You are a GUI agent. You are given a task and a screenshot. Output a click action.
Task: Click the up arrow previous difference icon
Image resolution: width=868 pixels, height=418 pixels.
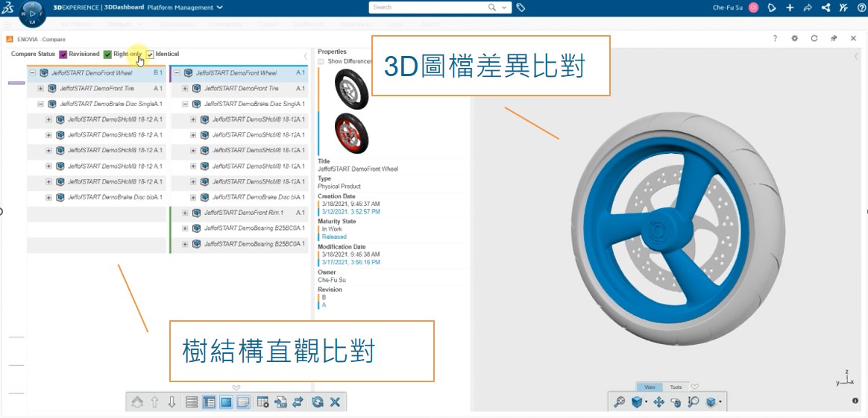tap(156, 402)
